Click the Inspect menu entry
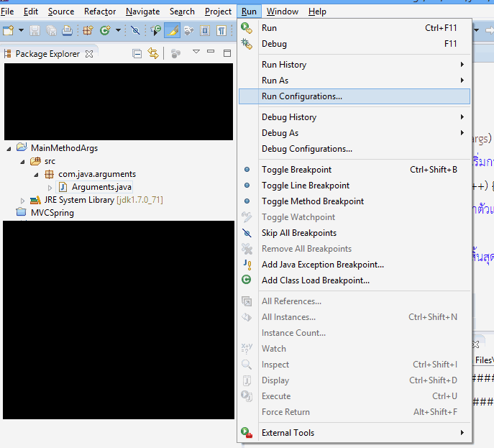The height and width of the screenshot is (448, 494). pos(355,365)
